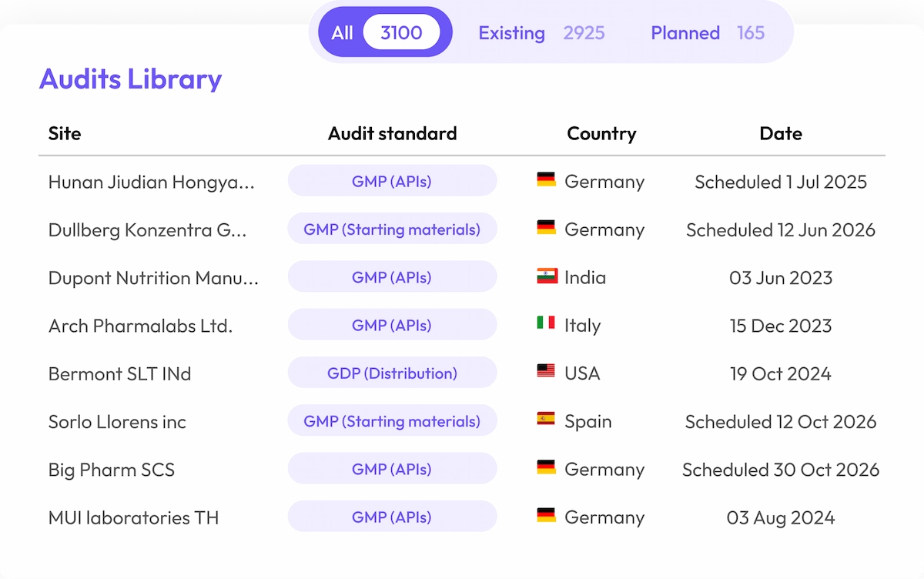Click the USA flag icon
Image resolution: width=924 pixels, height=579 pixels.
point(546,372)
